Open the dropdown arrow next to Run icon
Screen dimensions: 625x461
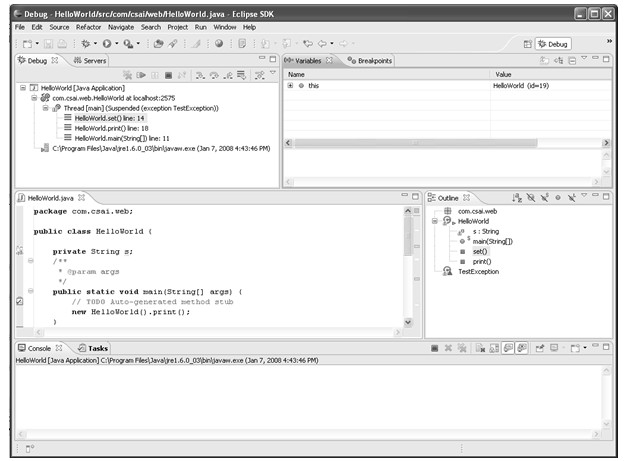(x=117, y=43)
